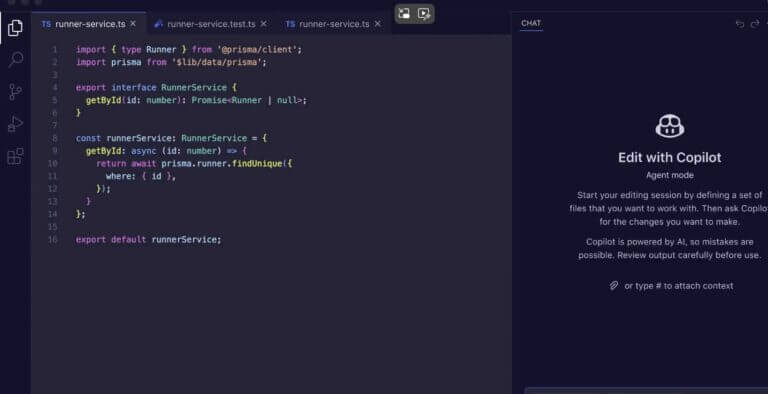Close the last runner-service.ts tab
This screenshot has height=394, width=768.
pyautogui.click(x=378, y=24)
